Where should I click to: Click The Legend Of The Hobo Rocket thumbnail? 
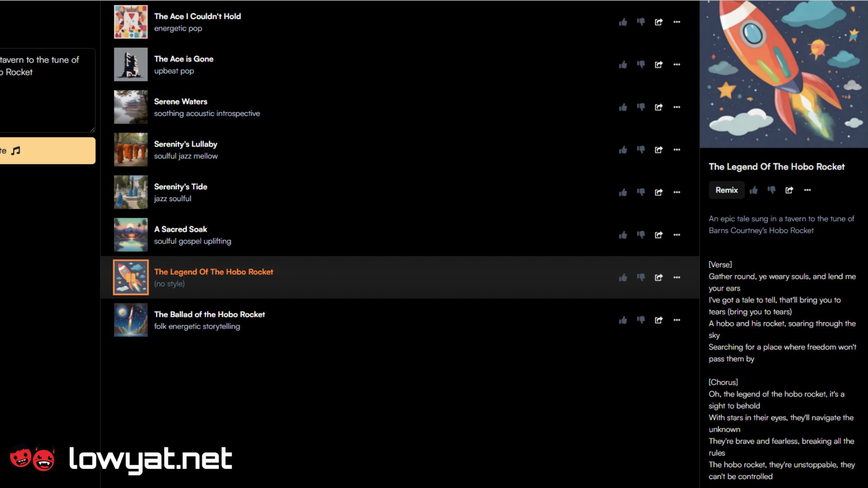click(x=130, y=277)
